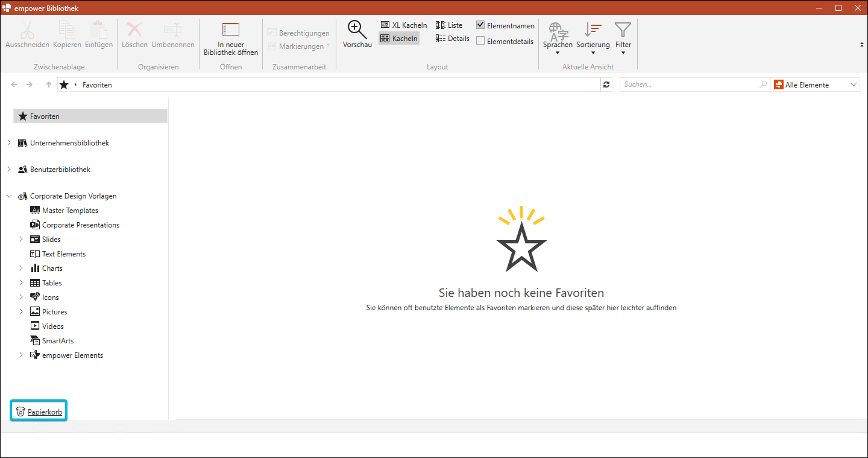Click the Einfügen clipboard icon
This screenshot has width=868, height=458.
click(x=98, y=30)
